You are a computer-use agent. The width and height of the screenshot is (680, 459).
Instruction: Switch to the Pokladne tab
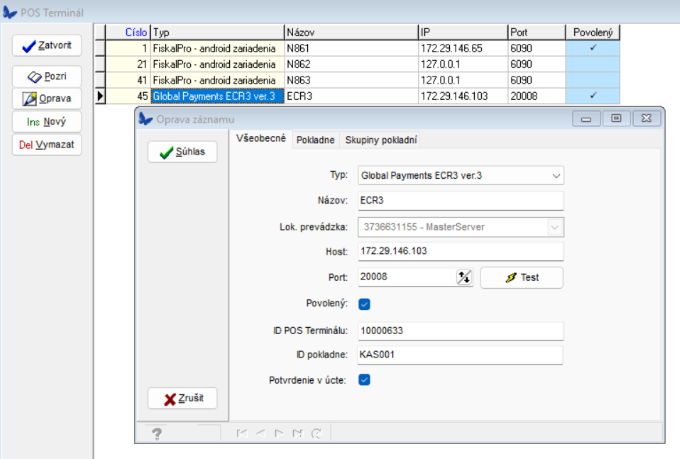(315, 140)
